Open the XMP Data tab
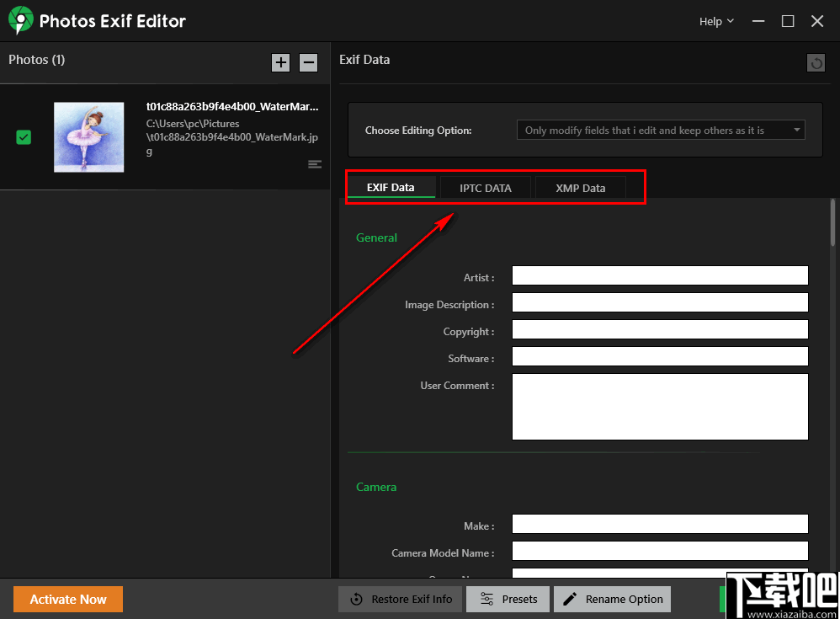This screenshot has height=619, width=840. (580, 187)
